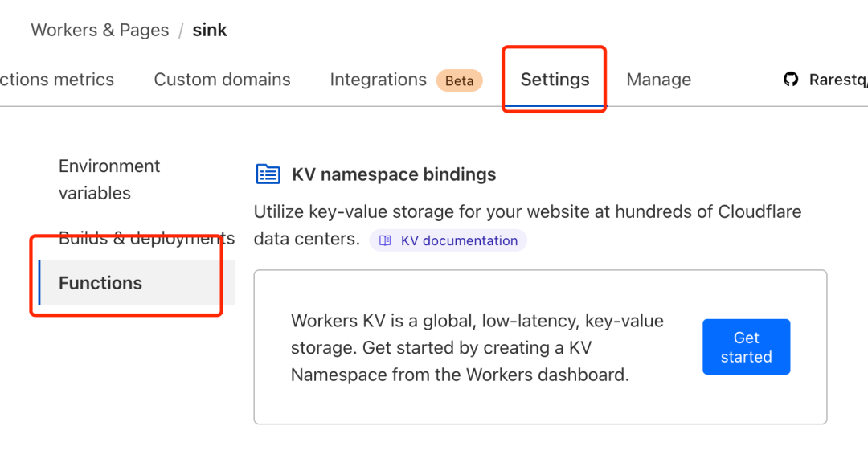Screen dimensions: 868x459
Task: Open the Settings tab
Action: point(555,79)
